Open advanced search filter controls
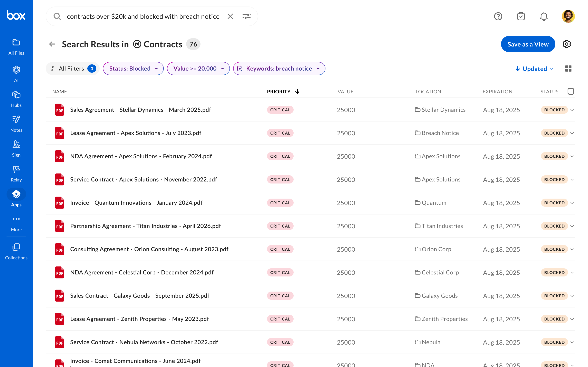Screen dimensions: 588x367 [x=246, y=16]
